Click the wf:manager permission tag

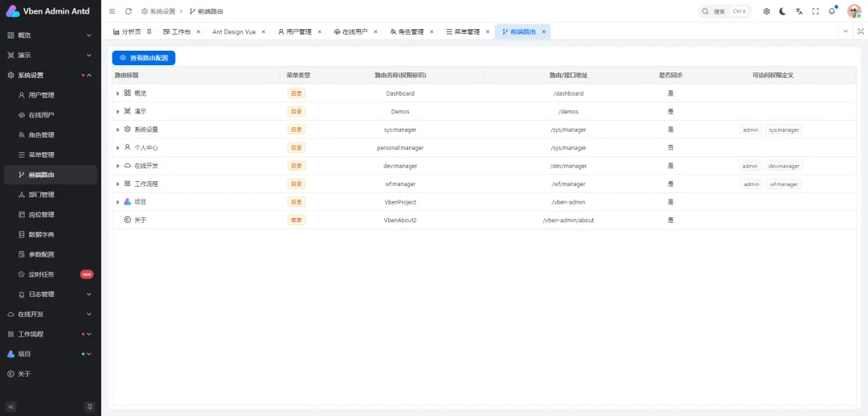click(x=784, y=184)
